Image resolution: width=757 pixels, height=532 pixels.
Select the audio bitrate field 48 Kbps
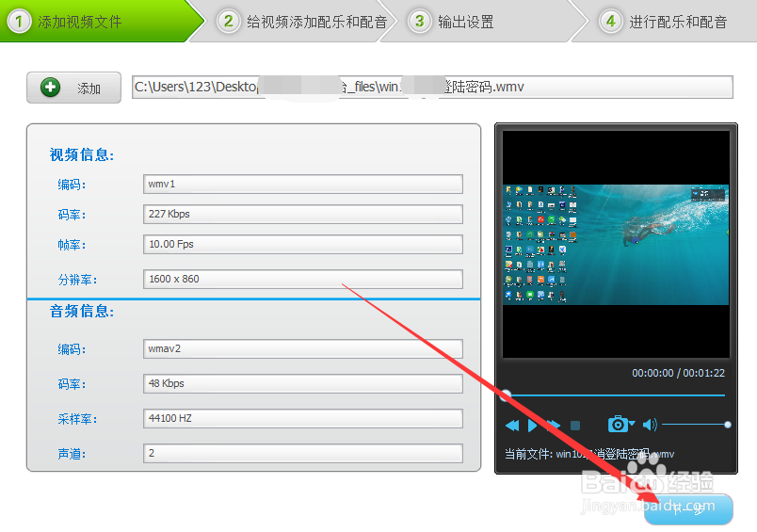click(x=302, y=383)
